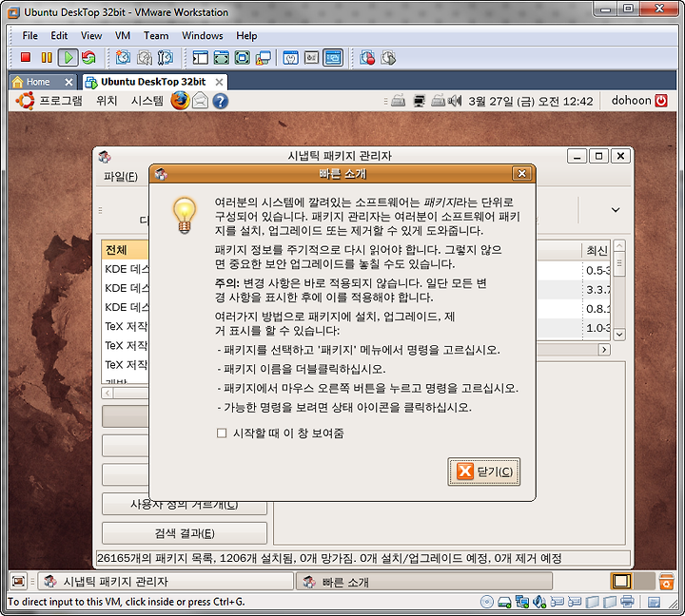Click the sound device icon in VMware status bar

540,602
